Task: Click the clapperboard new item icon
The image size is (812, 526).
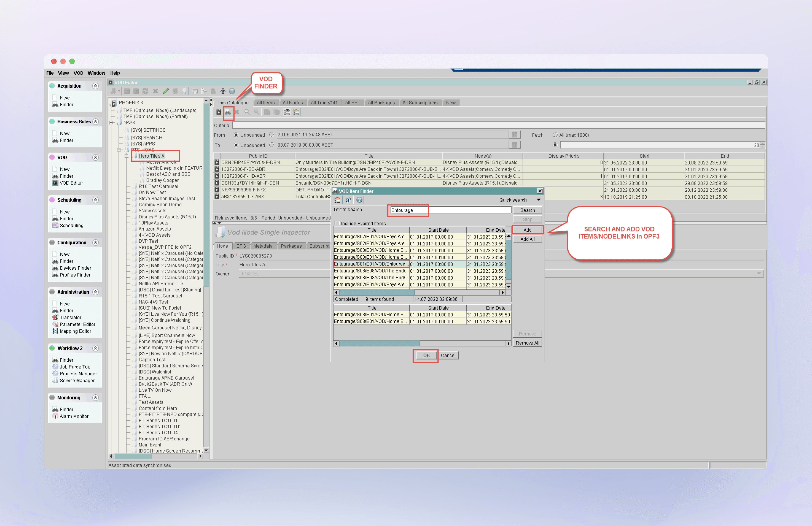Action: pos(218,112)
